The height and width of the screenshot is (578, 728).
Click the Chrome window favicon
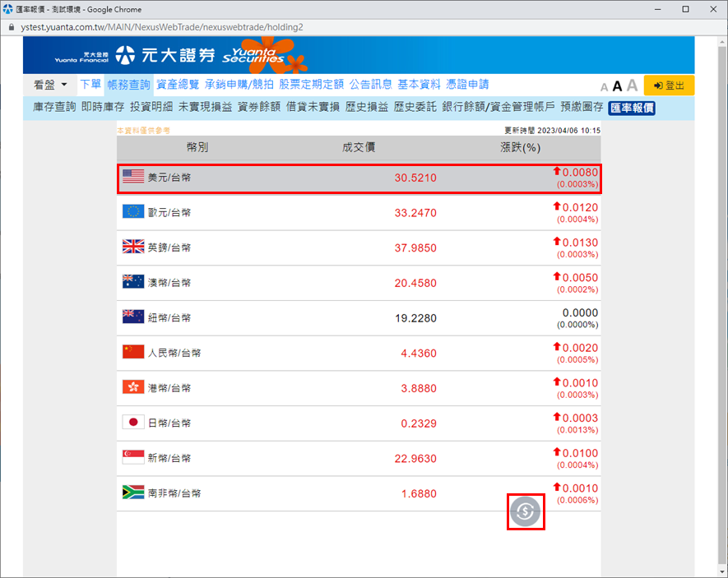8,9
